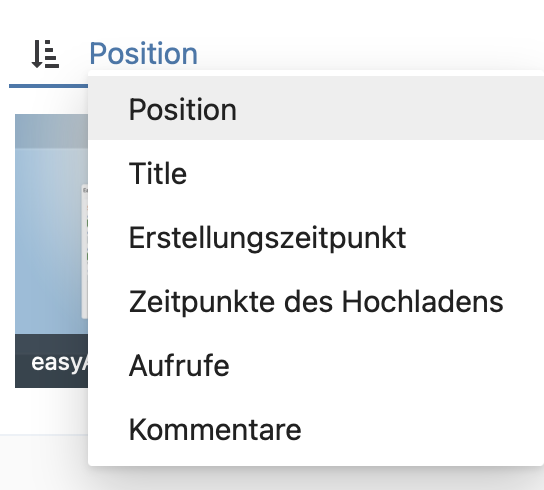
Task: Select the gray highlighted Position row
Action: pyautogui.click(x=316, y=109)
